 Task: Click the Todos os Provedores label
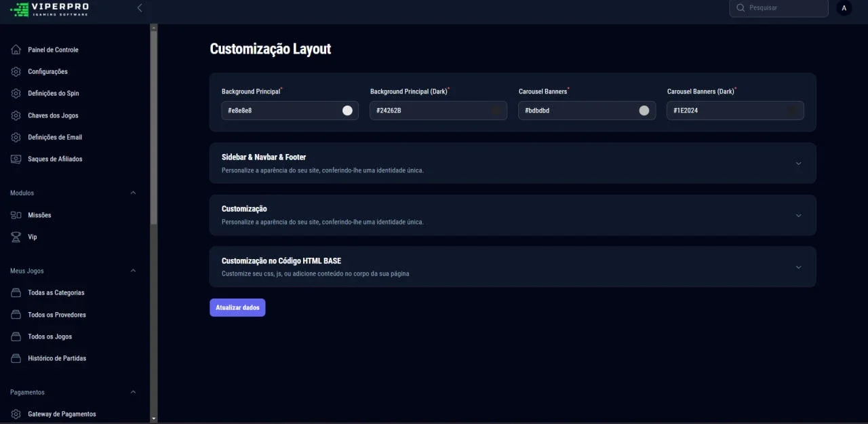(57, 315)
